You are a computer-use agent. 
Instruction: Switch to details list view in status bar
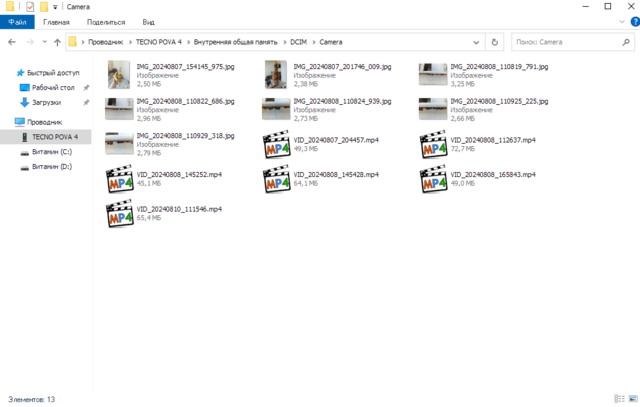point(620,399)
